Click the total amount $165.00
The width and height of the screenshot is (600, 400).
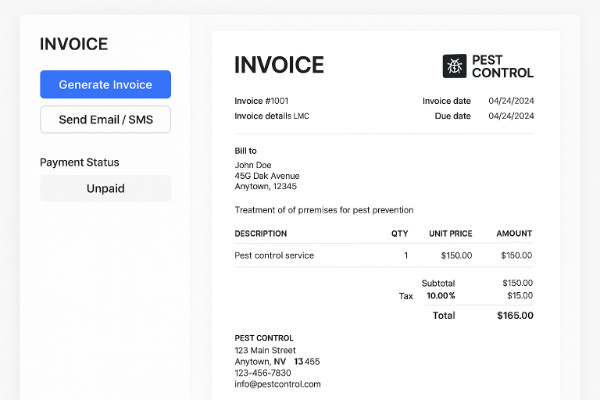[x=515, y=315]
